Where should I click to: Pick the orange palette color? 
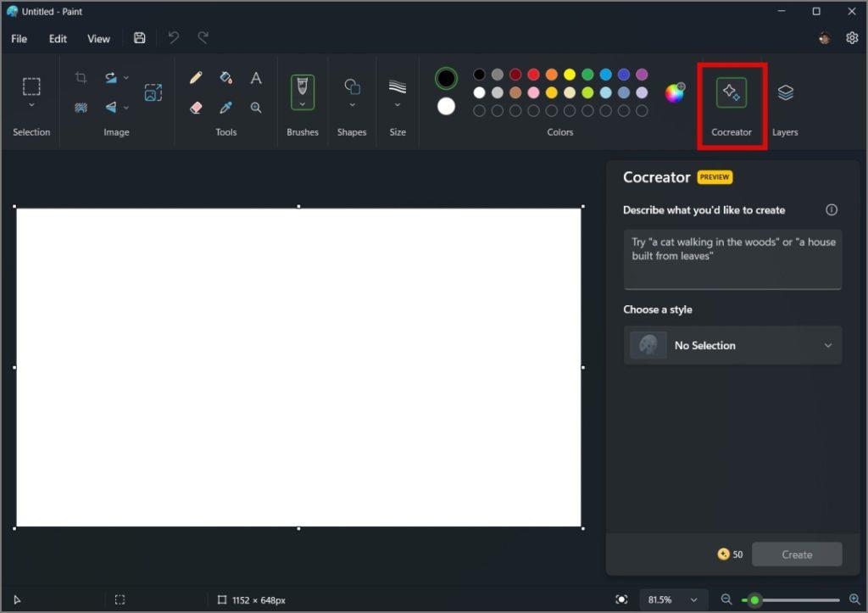click(551, 75)
